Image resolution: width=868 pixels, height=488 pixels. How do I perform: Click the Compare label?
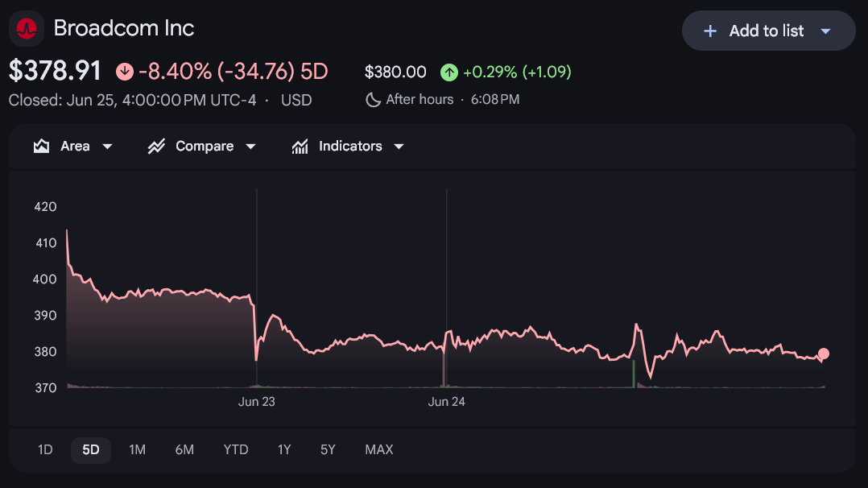(x=205, y=147)
